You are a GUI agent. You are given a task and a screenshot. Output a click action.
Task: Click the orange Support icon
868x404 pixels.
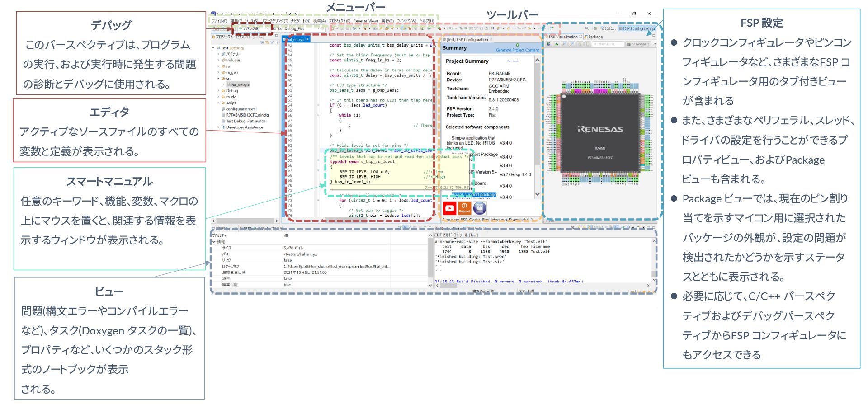464,208
